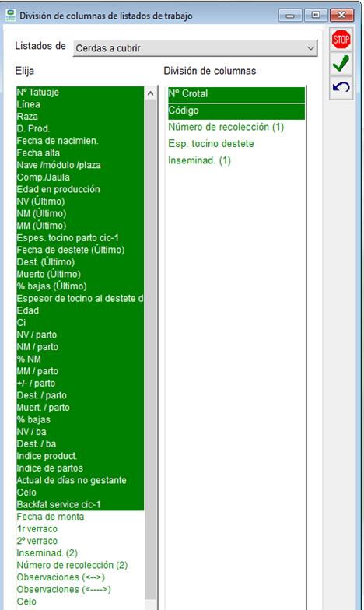This screenshot has width=364, height=610.
Task: Select Nº Crotal in División de columnas
Action: click(236, 93)
